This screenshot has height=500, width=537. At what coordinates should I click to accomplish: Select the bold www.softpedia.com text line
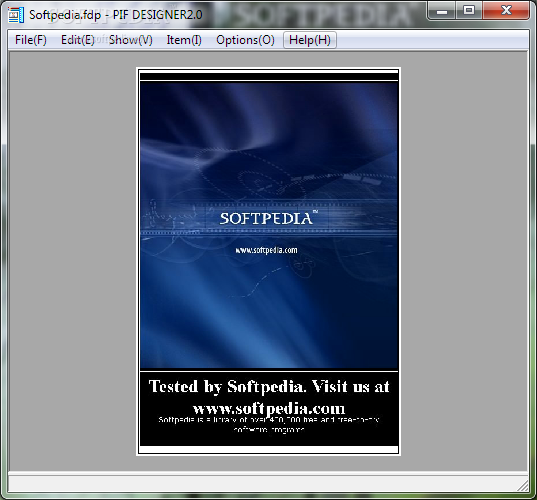(269, 408)
